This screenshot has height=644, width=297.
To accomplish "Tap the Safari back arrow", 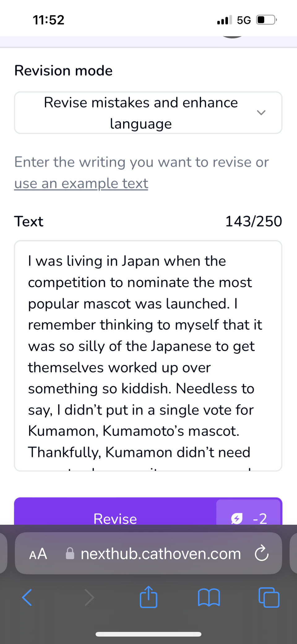I will pos(27,597).
